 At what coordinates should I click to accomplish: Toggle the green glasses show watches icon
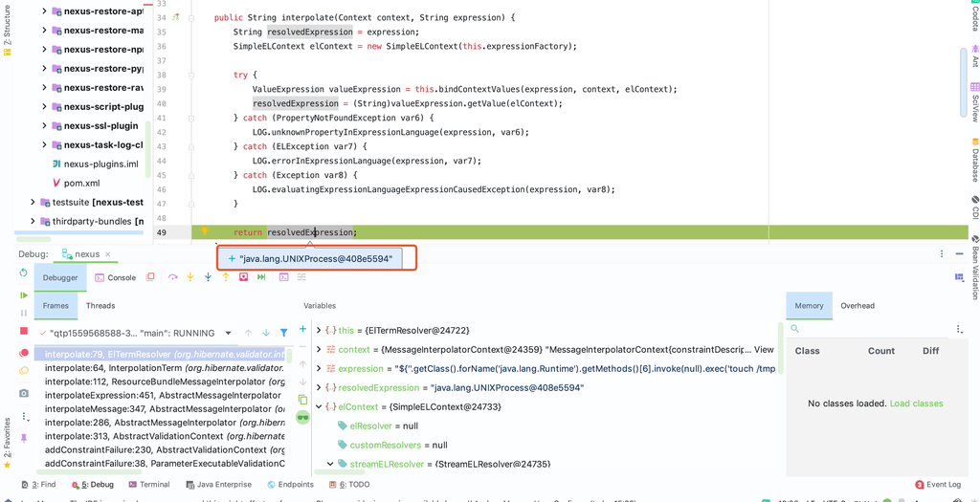point(303,417)
